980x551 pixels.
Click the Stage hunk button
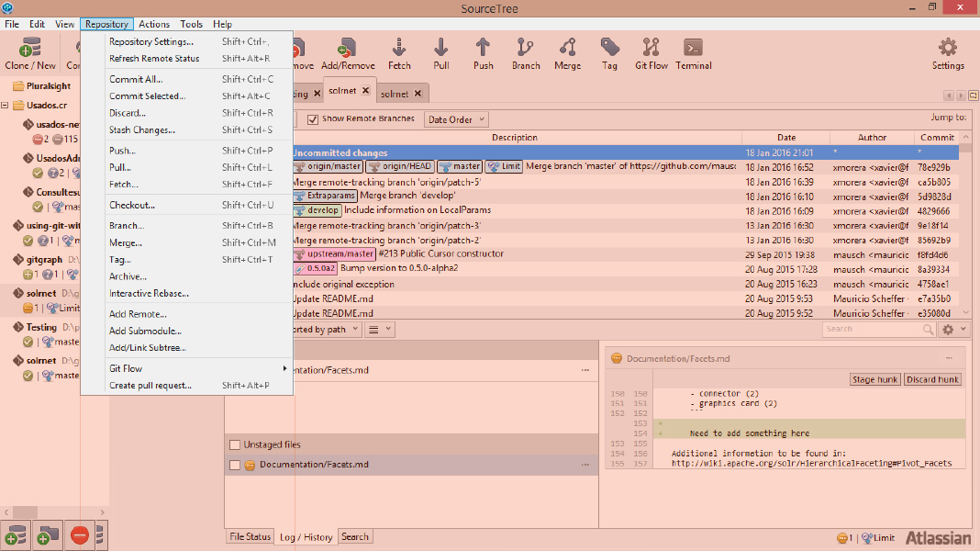[x=874, y=379]
